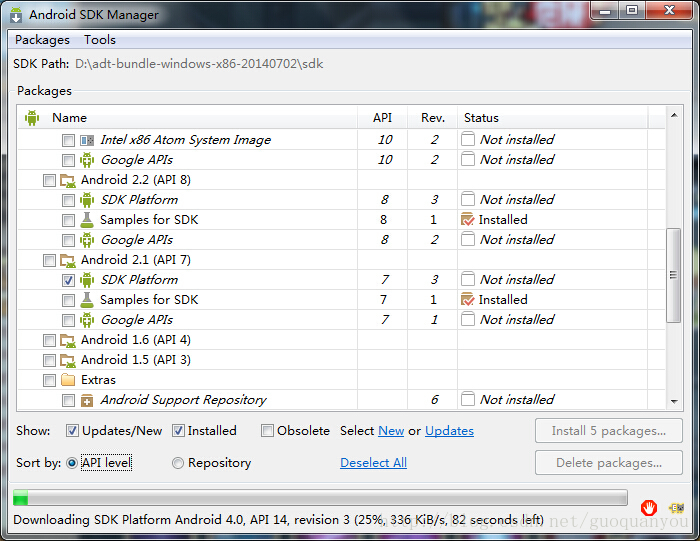Uncheck SDK Platform API 7 checkbox
Screen dimensions: 700x541
pyautogui.click(x=68, y=280)
